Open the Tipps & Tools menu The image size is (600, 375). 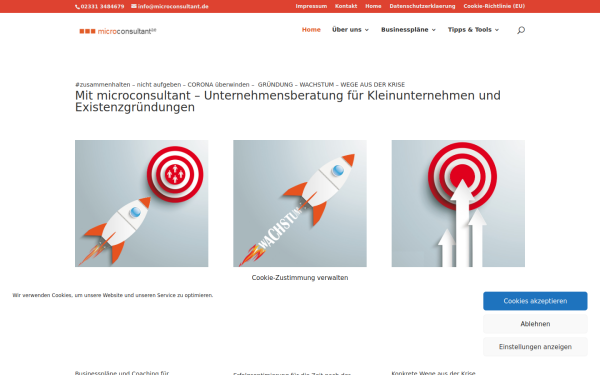[470, 29]
